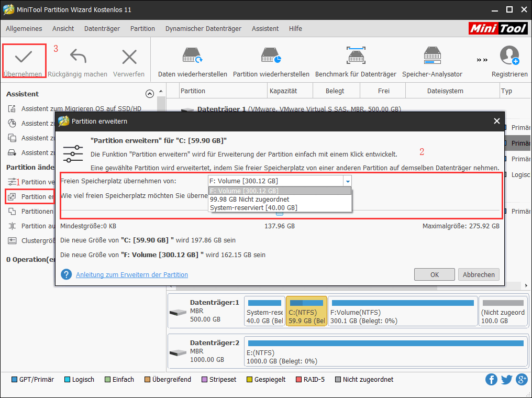Click the Twitter icon in status bar
Screen dimensions: 532x398
(506, 379)
